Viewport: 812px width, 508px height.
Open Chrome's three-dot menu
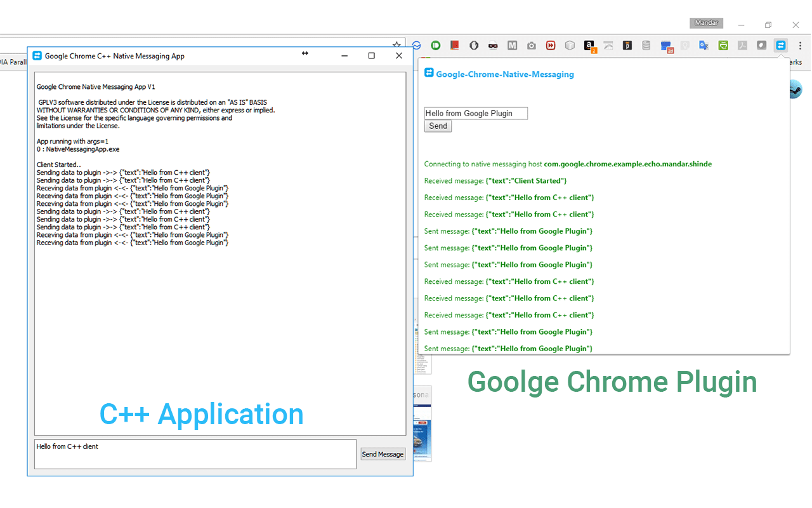pos(800,46)
